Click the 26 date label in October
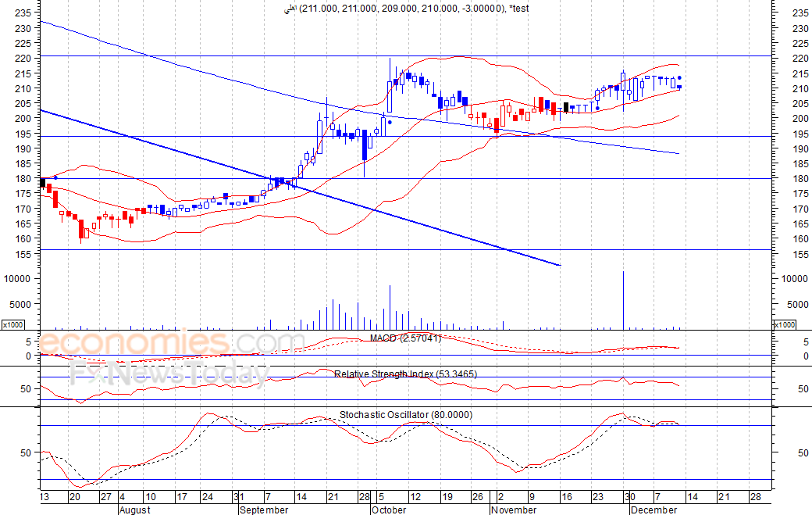Viewport: 812px width, 515px height. [x=478, y=497]
